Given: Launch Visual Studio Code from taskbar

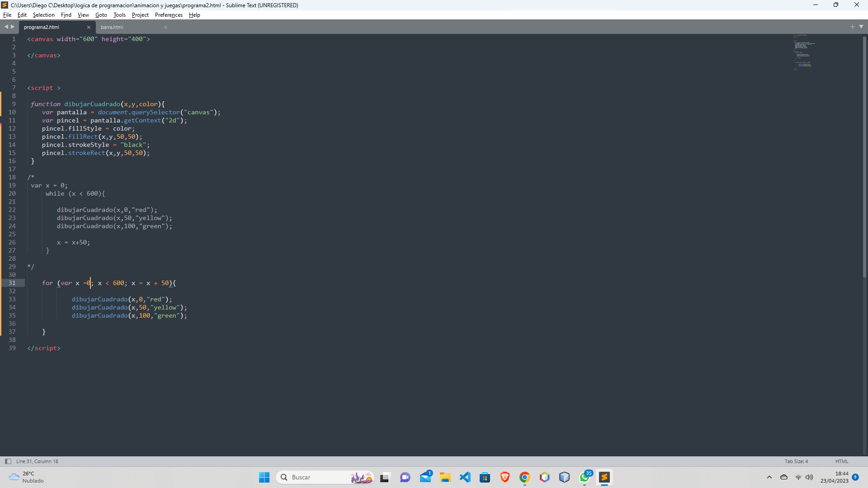Looking at the screenshot, I should (465, 477).
